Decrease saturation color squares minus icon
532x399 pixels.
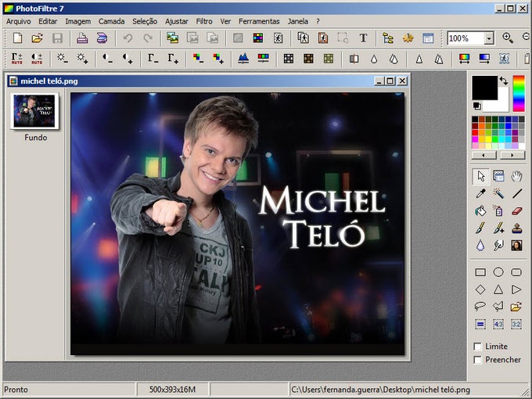pyautogui.click(x=198, y=59)
